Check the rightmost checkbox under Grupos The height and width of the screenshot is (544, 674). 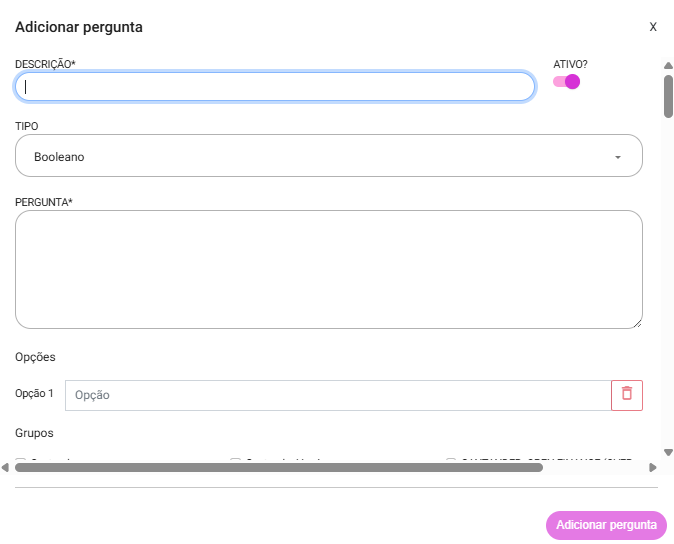pyautogui.click(x=450, y=459)
